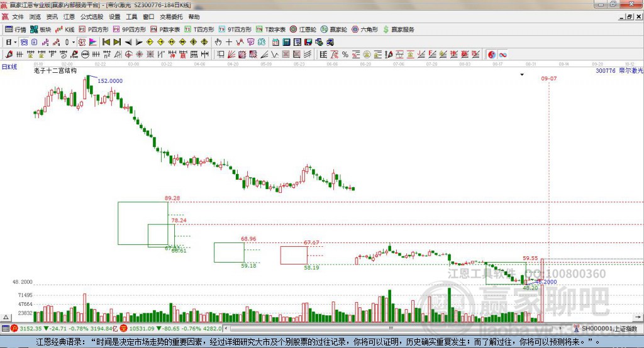Open the 江恩轮 Gann wheel
This screenshot has height=348, width=644.
(303, 29)
